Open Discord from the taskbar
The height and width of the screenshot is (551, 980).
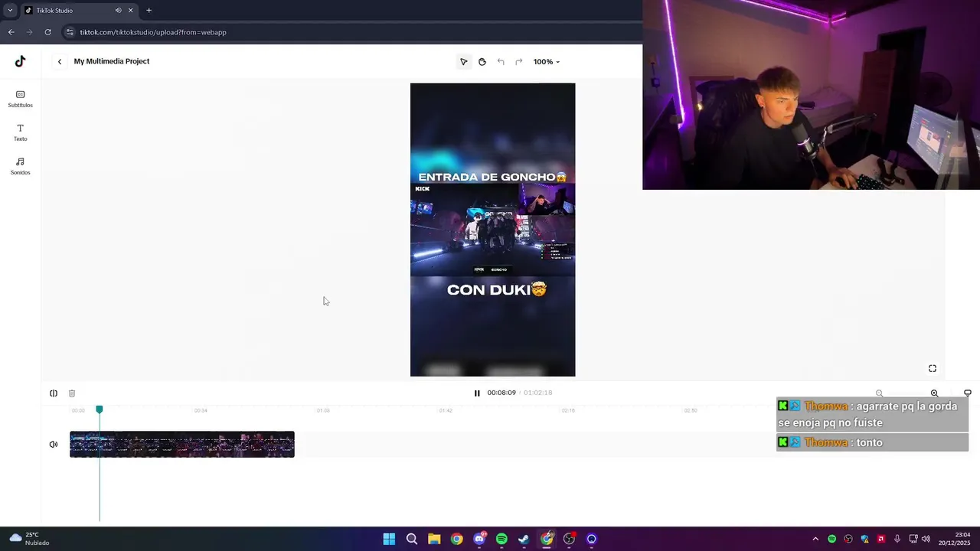coord(479,539)
